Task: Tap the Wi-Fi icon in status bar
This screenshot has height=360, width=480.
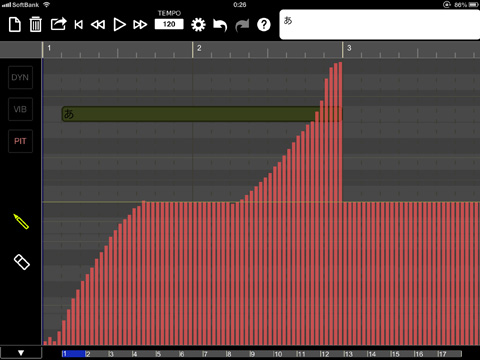Action: tap(47, 5)
